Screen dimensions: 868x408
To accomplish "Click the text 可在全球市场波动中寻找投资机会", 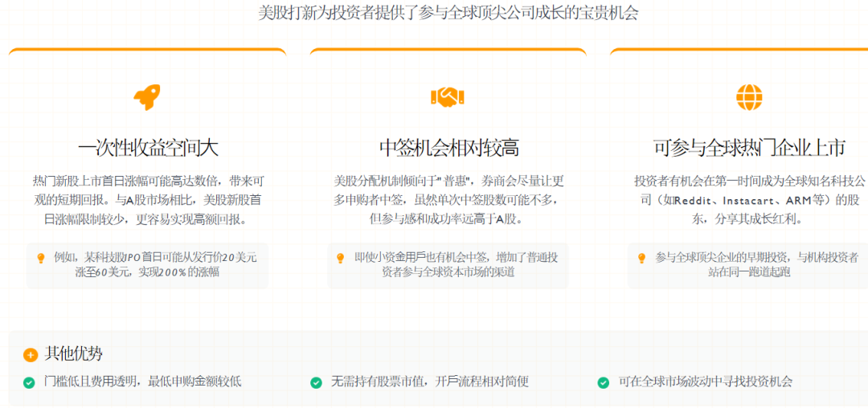I will (706, 382).
